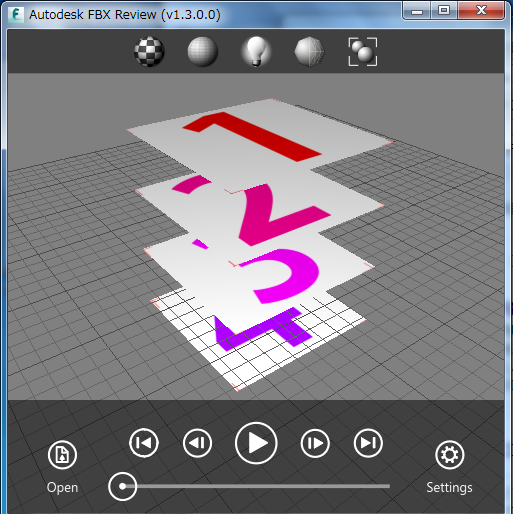Click the Open text label
This screenshot has width=513, height=514.
tap(62, 487)
